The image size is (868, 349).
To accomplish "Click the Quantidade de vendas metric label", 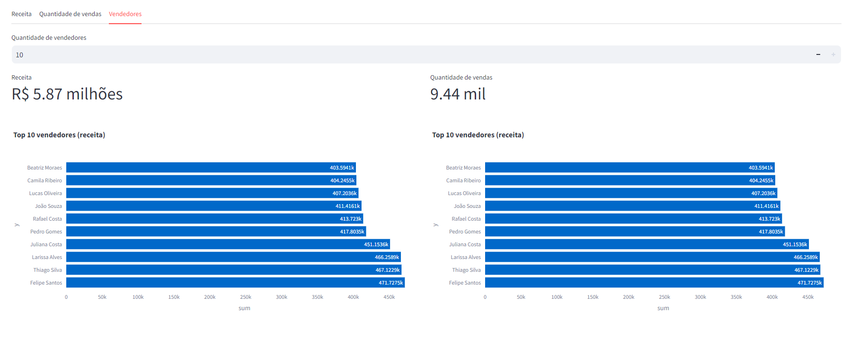I will point(461,77).
